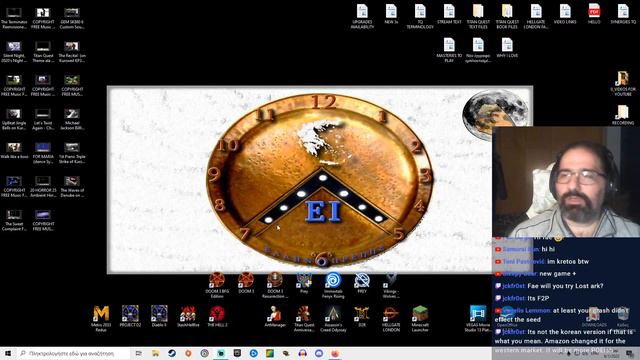Launch VEGAS Movie Studio shortcut

[478, 318]
